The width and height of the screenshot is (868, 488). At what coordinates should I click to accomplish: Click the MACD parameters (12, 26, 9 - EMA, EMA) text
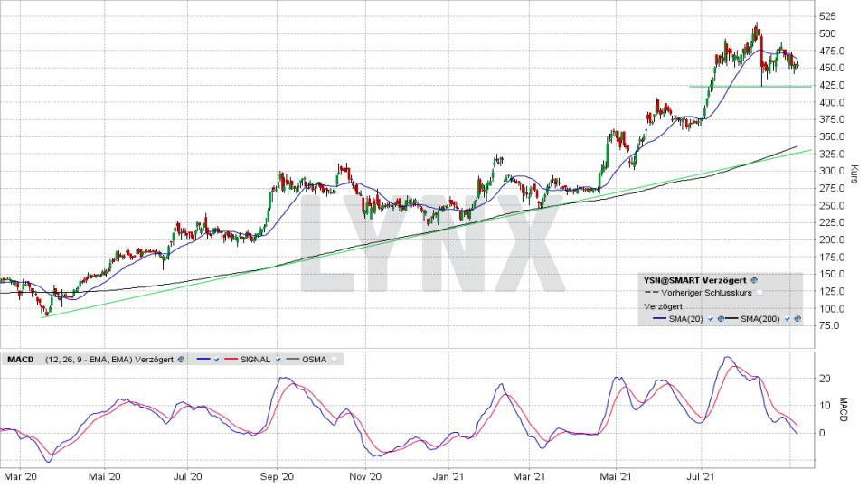coord(86,359)
